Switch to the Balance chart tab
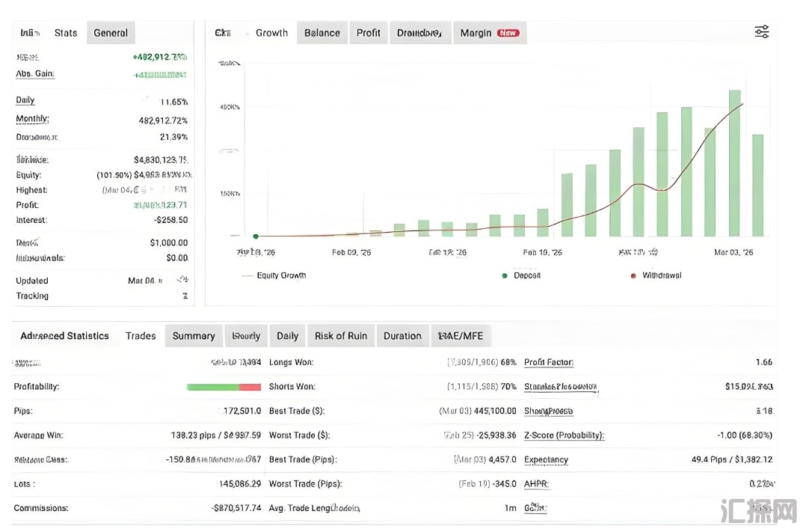 [322, 33]
